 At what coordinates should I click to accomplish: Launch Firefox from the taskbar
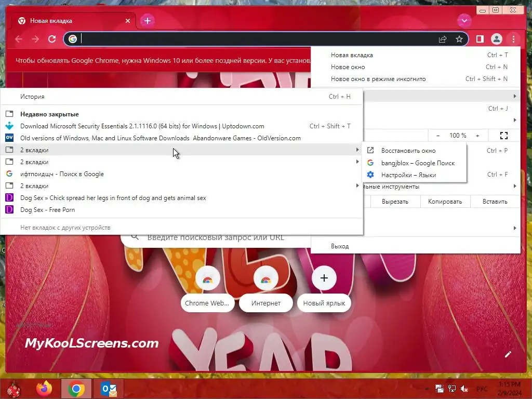coord(44,389)
